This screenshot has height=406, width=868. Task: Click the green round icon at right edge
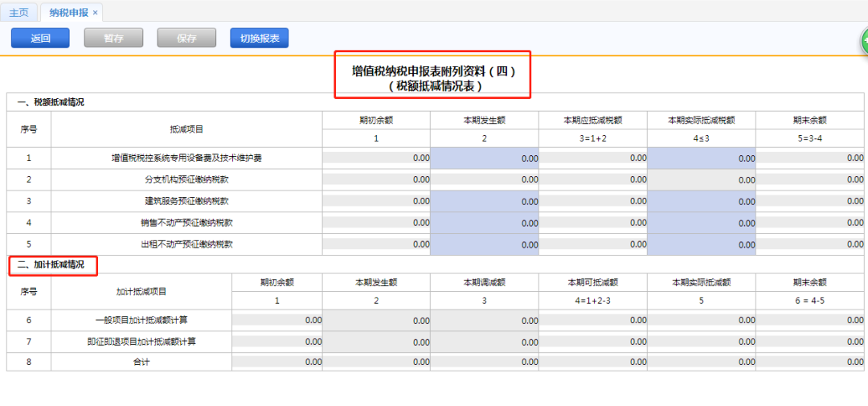864,42
